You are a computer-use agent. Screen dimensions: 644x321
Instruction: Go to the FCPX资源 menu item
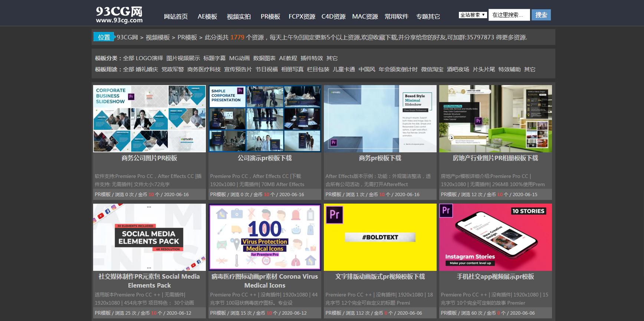[x=302, y=17]
